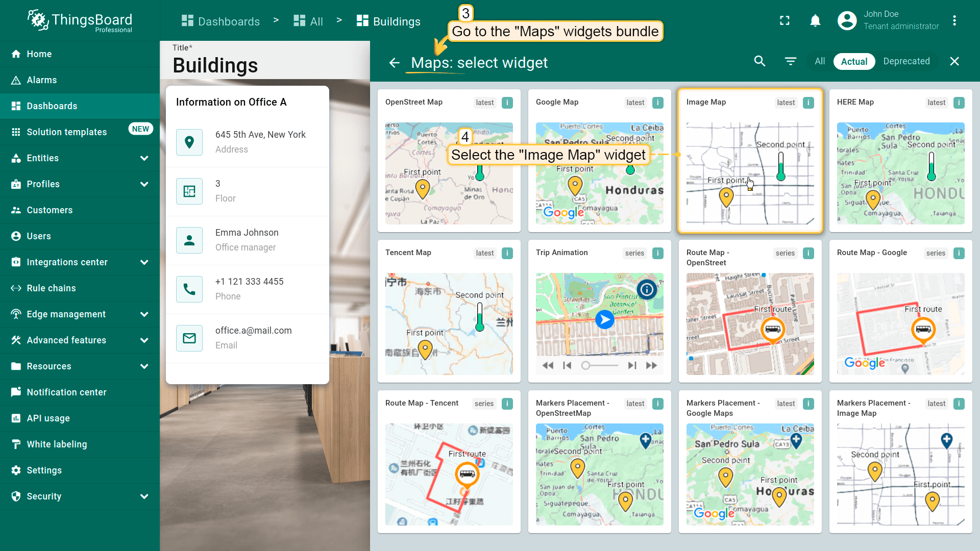Open the widget filter icon

point(790,61)
